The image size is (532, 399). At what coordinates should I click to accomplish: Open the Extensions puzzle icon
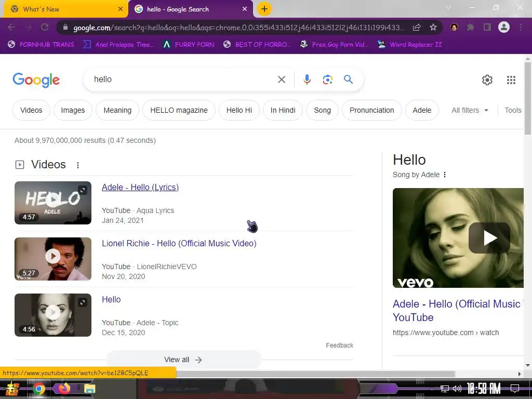click(x=471, y=27)
